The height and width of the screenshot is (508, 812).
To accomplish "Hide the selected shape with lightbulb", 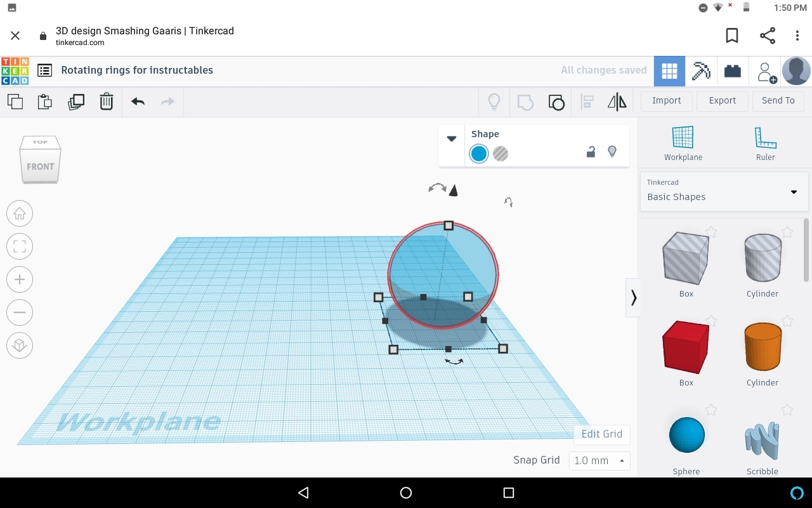I will pyautogui.click(x=612, y=152).
